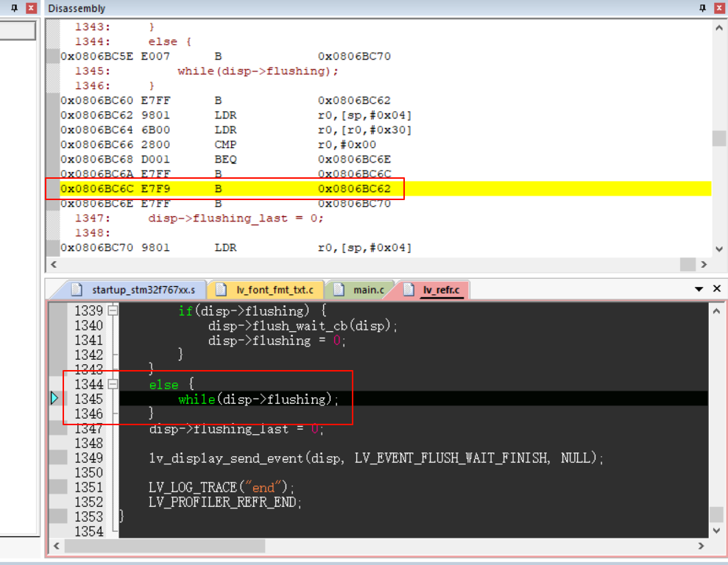This screenshot has height=565, width=728.
Task: Click the current-line arrow marker beside line 1345
Action: point(55,399)
